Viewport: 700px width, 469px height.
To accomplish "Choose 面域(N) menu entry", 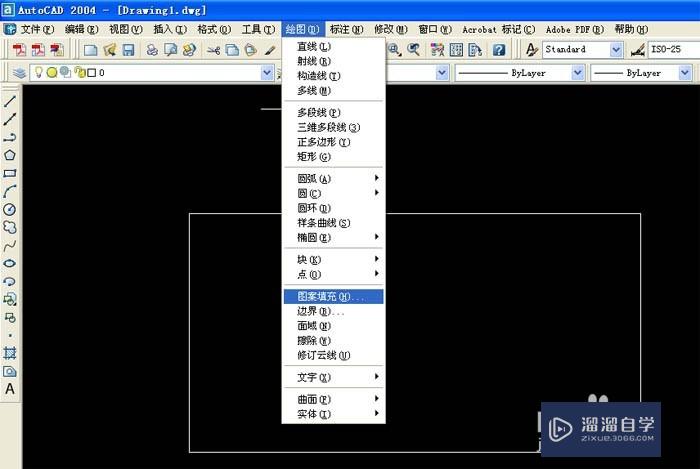I will coord(333,326).
